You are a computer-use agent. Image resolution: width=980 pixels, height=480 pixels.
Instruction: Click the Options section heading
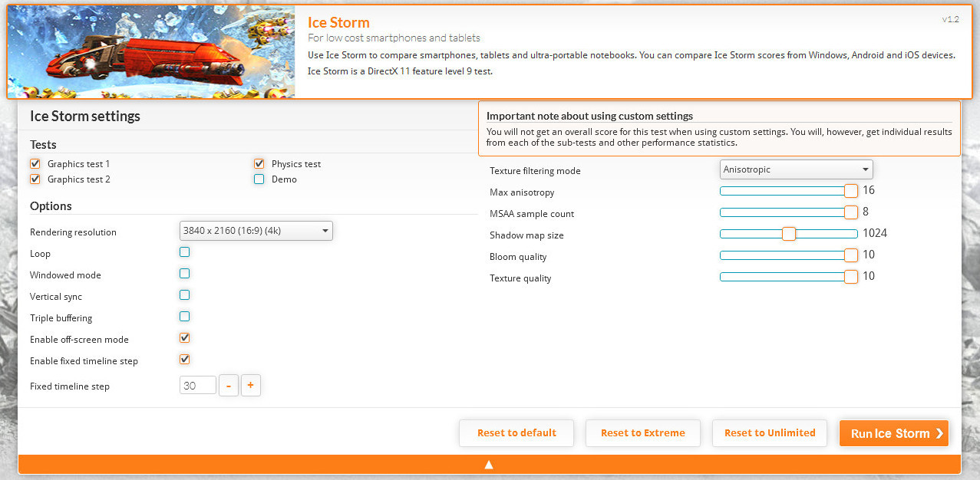point(51,206)
